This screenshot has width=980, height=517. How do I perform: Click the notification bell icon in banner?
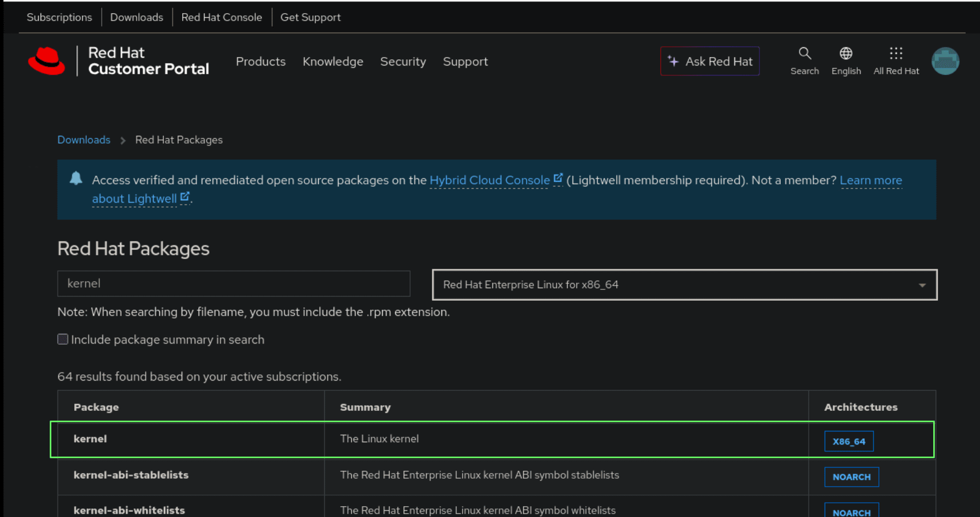(76, 178)
